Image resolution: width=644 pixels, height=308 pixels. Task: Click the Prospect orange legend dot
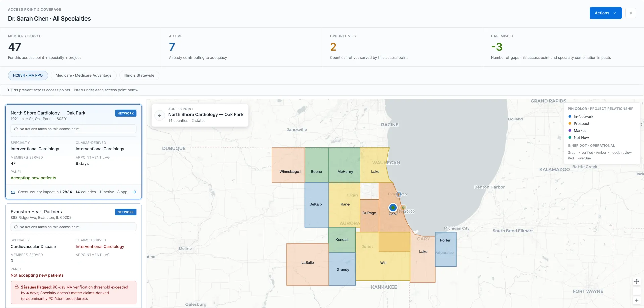point(570,123)
